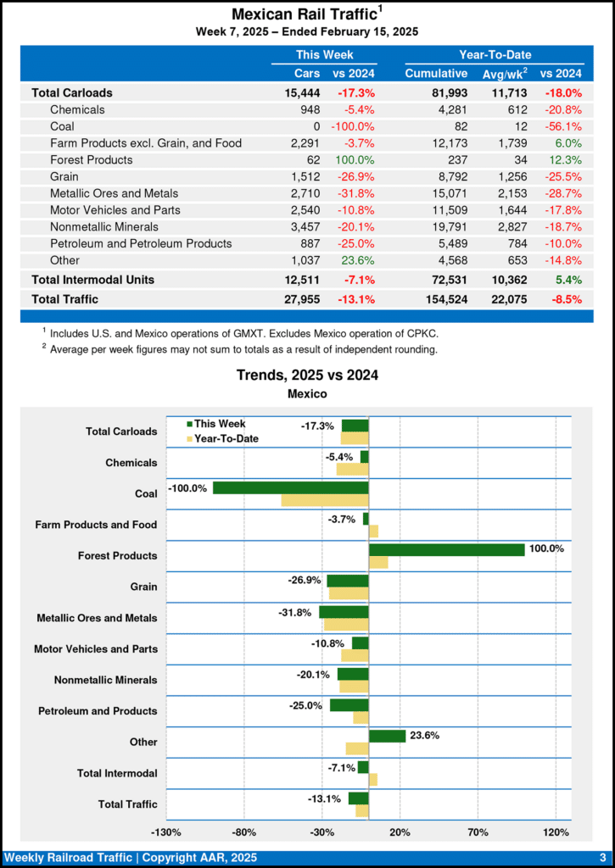Viewport: 615px width, 868px height.
Task: Click the green Forest Products bar in chart
Action: [446, 550]
